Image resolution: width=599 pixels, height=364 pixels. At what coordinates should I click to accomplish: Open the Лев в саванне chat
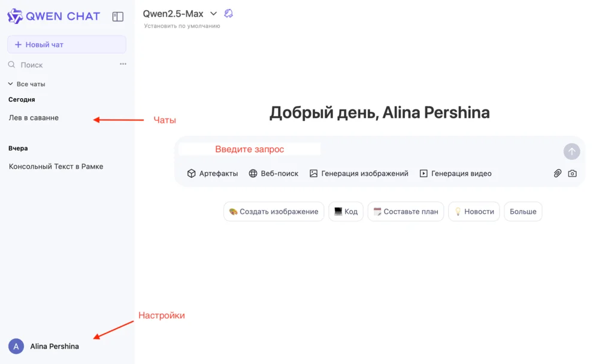coord(34,118)
